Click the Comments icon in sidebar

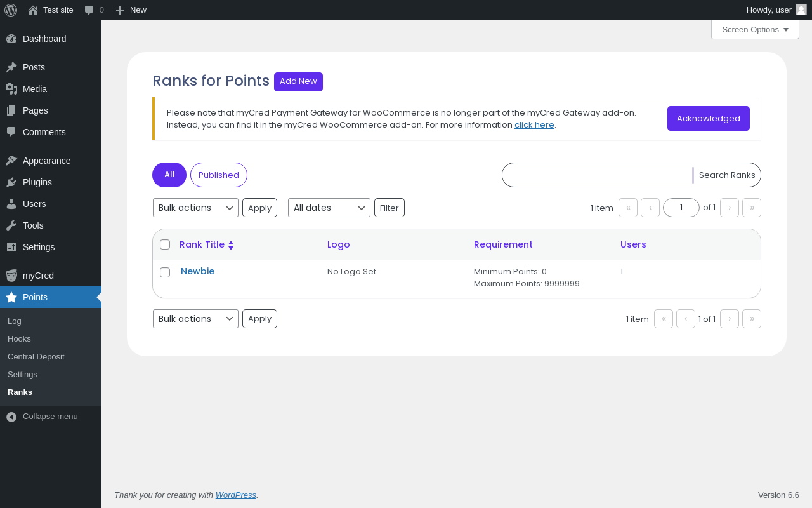[x=11, y=132]
